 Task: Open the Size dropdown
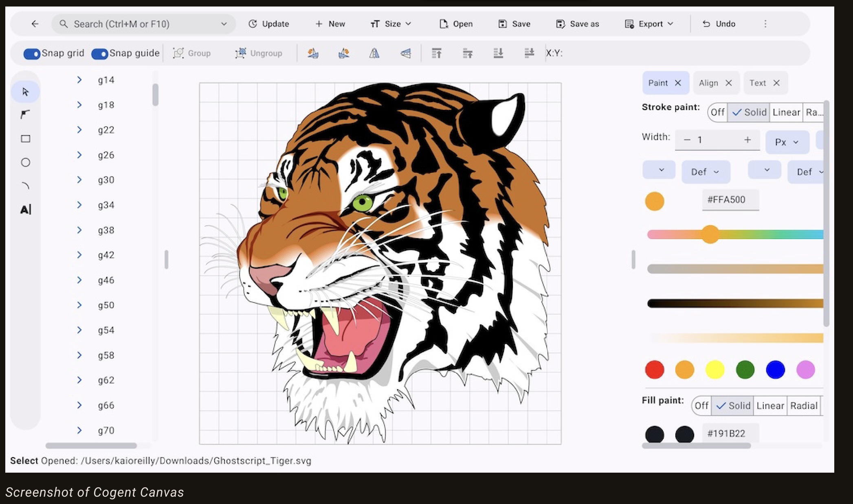(x=391, y=24)
